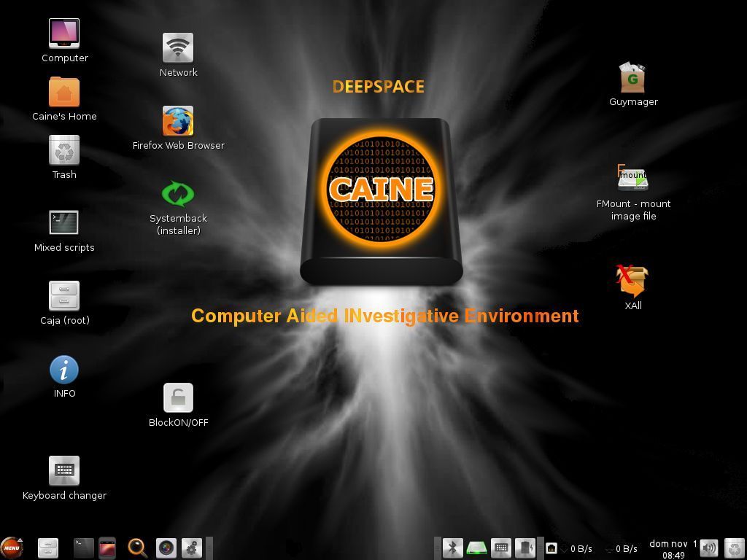Click the Bluetooth icon in the panel
Image resolution: width=747 pixels, height=560 pixels.
pyautogui.click(x=452, y=548)
